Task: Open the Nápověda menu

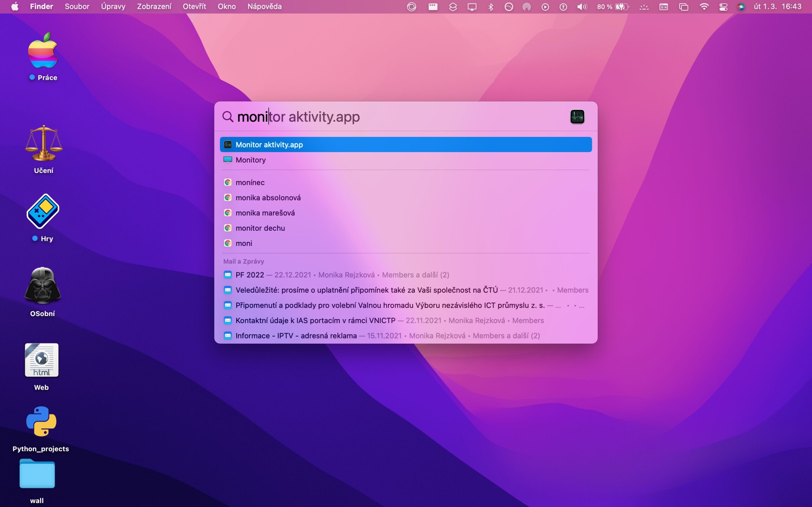Action: [x=264, y=6]
